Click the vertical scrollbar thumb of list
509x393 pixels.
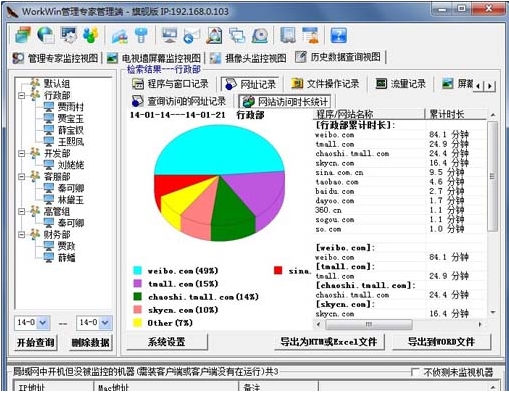pyautogui.click(x=492, y=176)
